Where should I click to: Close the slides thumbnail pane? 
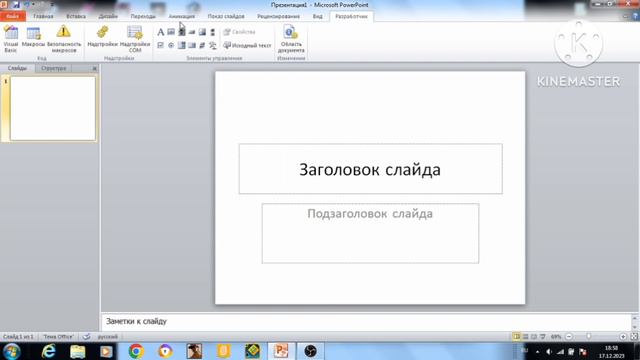tap(94, 69)
